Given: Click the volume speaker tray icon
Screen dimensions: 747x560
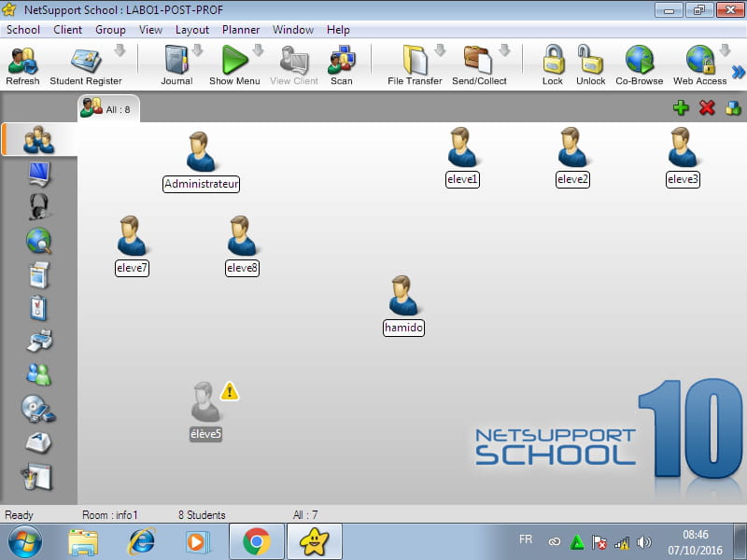Looking at the screenshot, I should (643, 542).
